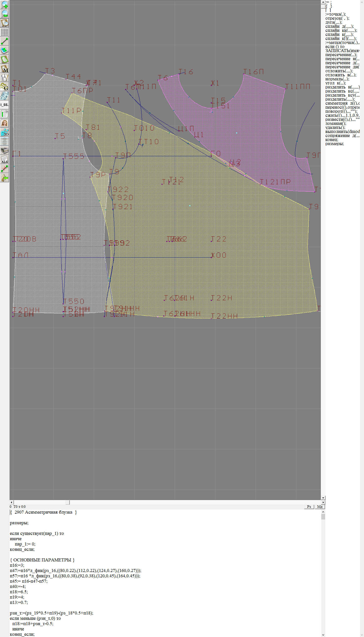Click point label Т22НН on pattern hem
Viewport: 364px width, 637px height.
point(224,316)
